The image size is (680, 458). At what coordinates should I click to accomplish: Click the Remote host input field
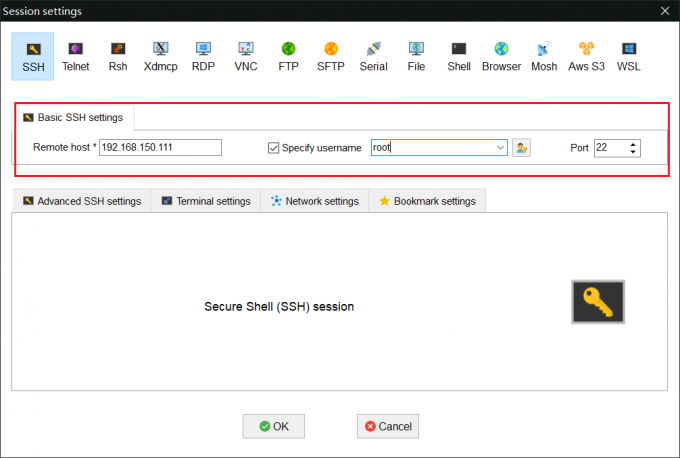[160, 147]
